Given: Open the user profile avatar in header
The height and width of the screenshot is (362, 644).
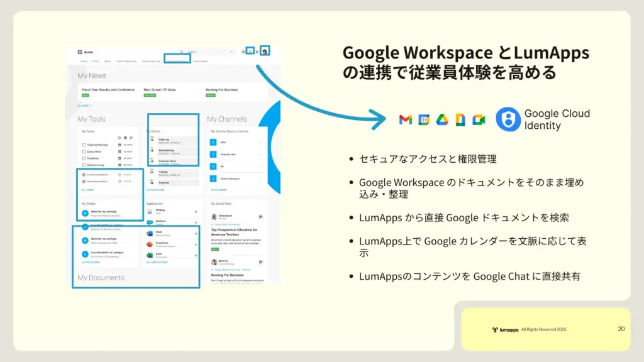Looking at the screenshot, I should [265, 51].
